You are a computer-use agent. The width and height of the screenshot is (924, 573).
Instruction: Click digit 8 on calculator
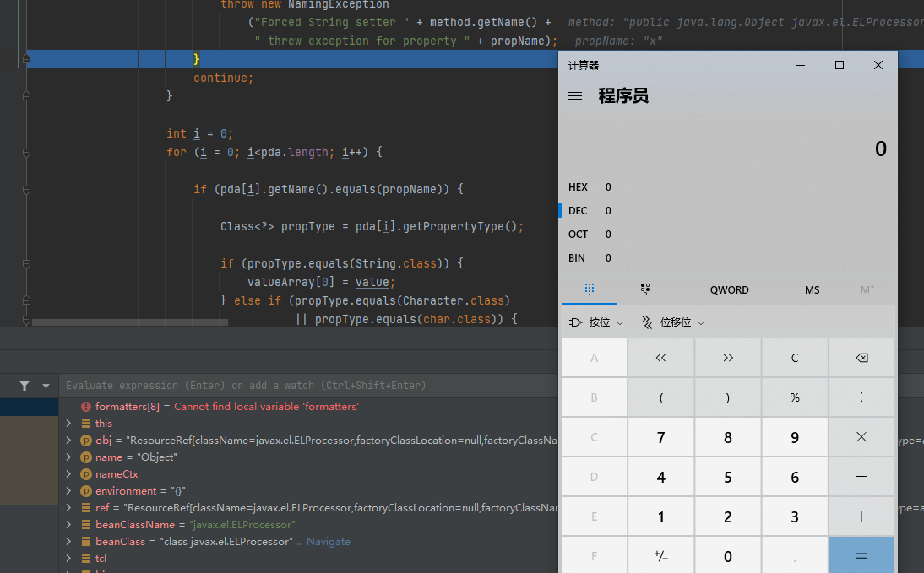pyautogui.click(x=728, y=437)
